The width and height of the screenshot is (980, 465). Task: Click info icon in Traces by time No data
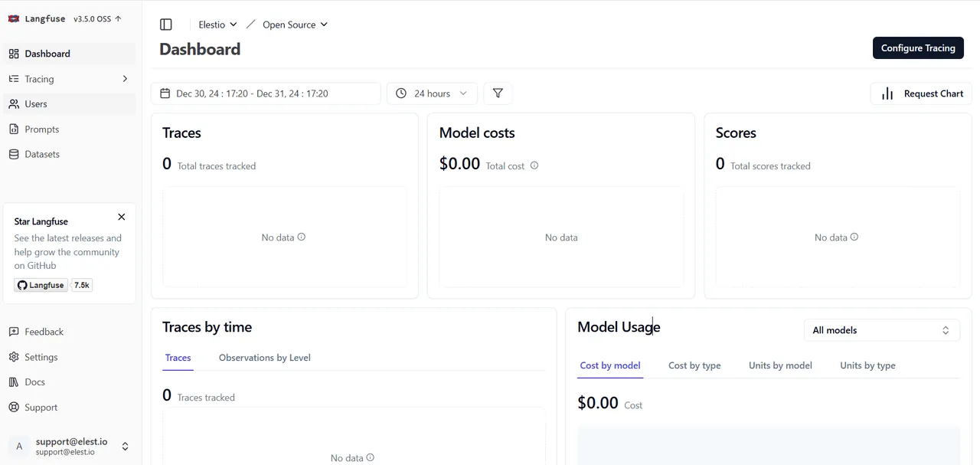point(371,457)
